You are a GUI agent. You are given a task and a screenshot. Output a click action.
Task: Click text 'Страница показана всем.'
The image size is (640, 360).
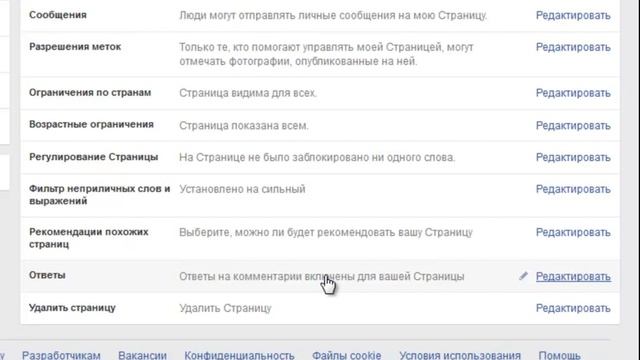click(244, 126)
